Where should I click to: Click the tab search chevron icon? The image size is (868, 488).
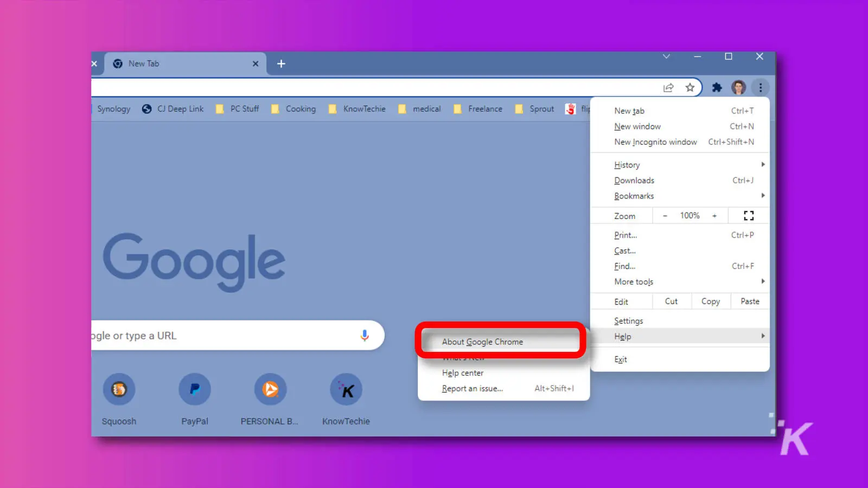(x=666, y=56)
